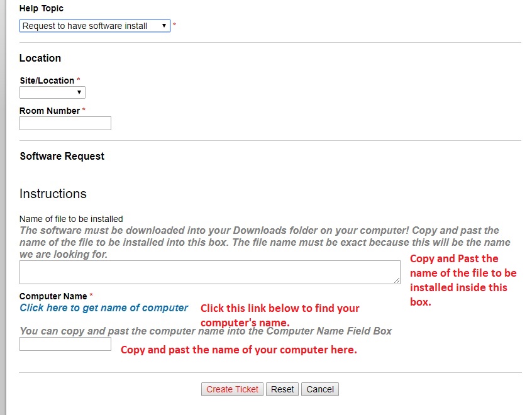Click the Software Request section heading
The image size is (532, 415).
click(62, 156)
